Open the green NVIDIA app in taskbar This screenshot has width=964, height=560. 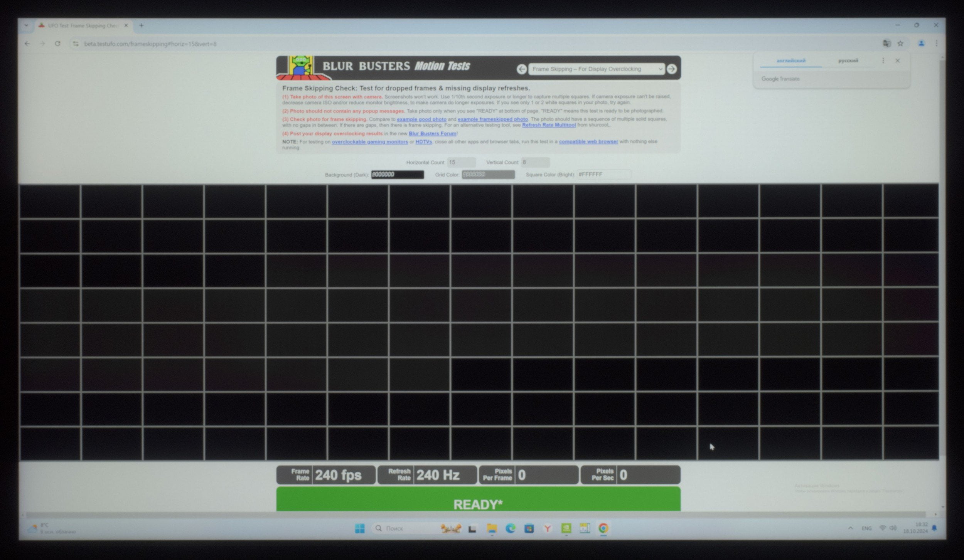[566, 529]
